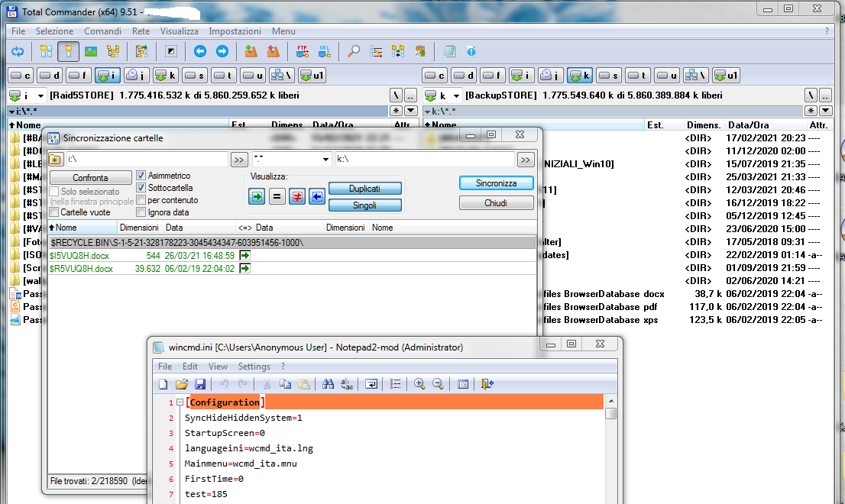Image resolution: width=845 pixels, height=504 pixels.
Task: Click Notepad2 save floppy icon
Action: pos(200,384)
